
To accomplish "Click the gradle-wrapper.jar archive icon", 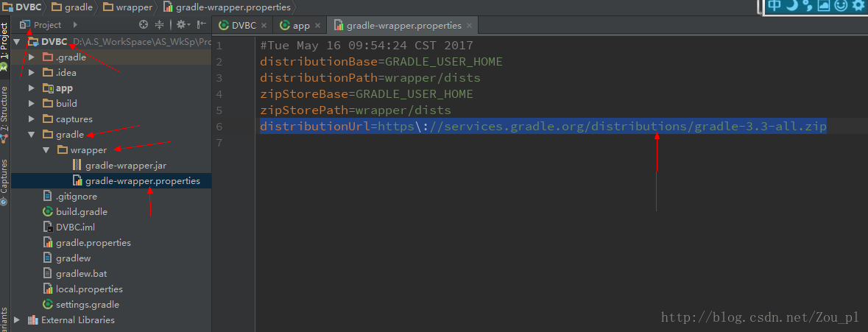I will [77, 166].
